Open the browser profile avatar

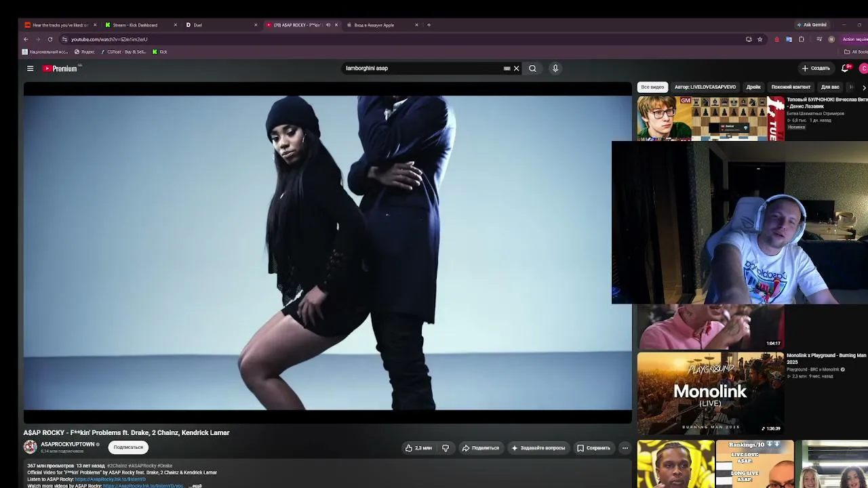coord(831,39)
